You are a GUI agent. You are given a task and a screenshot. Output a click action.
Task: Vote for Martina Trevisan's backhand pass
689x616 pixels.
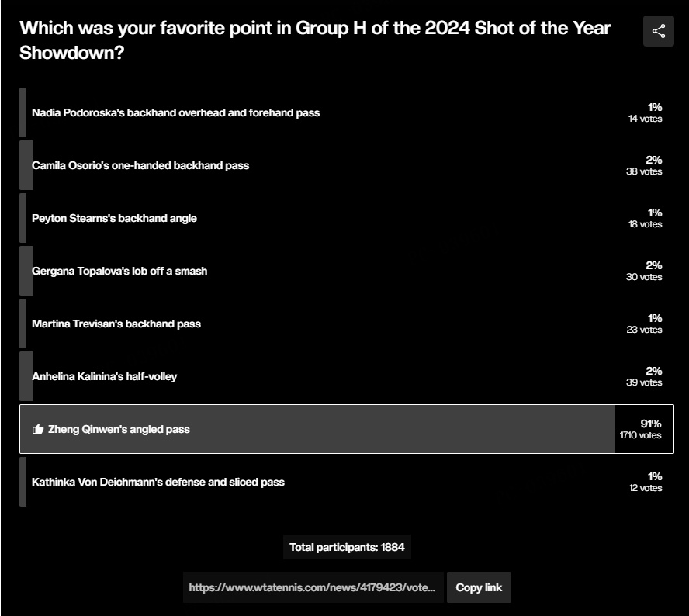tap(347, 324)
